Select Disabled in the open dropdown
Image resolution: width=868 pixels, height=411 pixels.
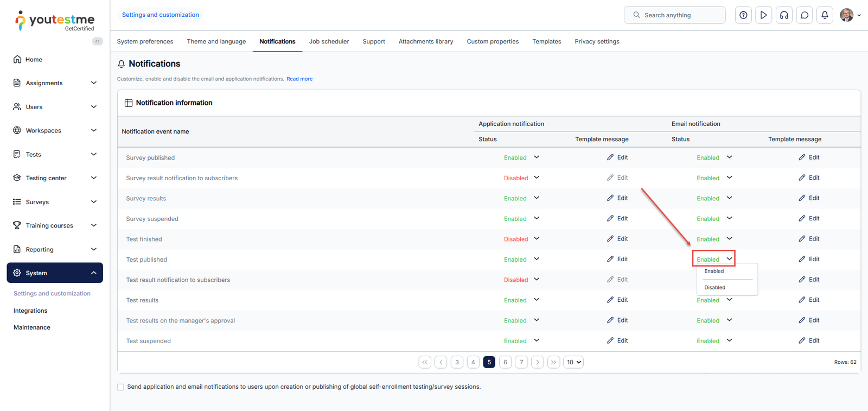(x=715, y=288)
